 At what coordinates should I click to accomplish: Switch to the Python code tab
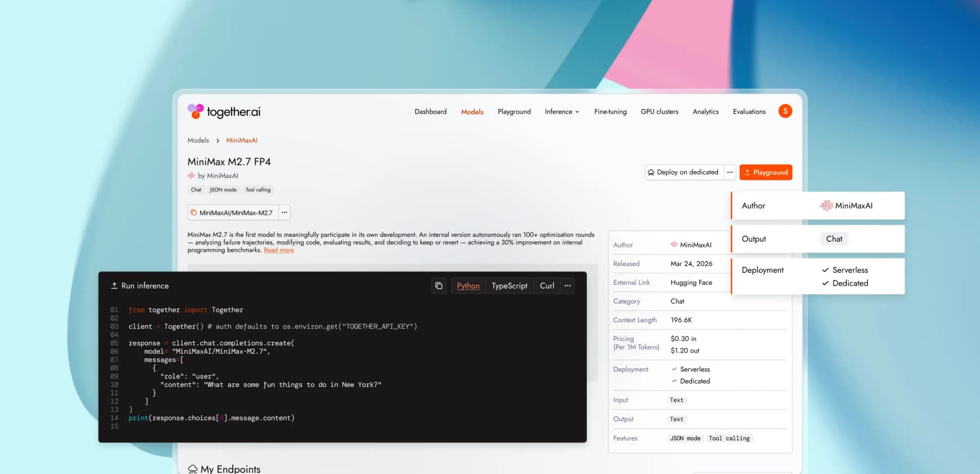click(x=468, y=285)
